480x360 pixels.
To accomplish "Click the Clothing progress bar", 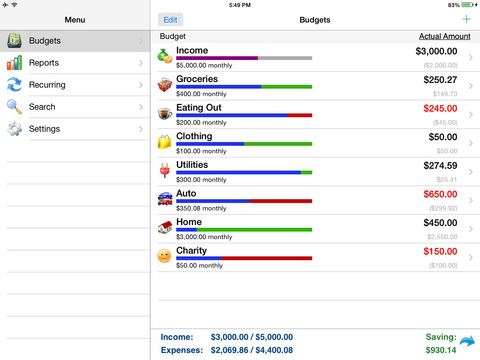I will [244, 144].
